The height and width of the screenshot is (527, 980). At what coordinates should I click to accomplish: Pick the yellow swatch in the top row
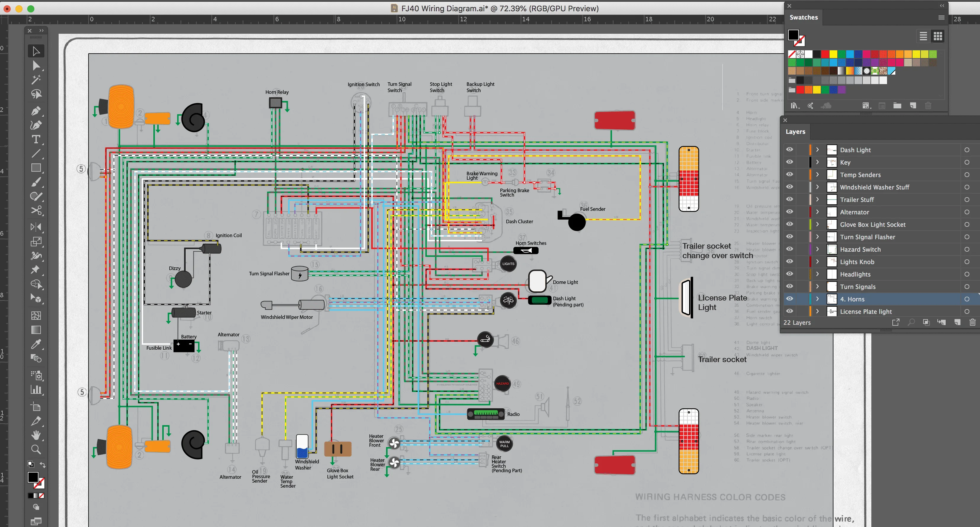pyautogui.click(x=833, y=54)
